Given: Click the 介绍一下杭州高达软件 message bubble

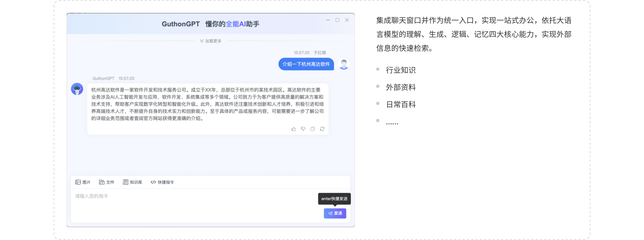Looking at the screenshot, I should pos(306,64).
